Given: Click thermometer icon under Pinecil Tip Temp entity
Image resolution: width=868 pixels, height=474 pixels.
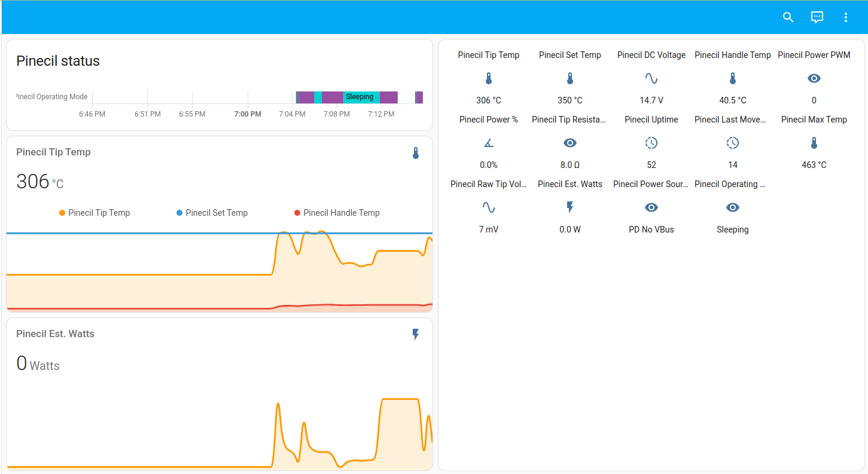Looking at the screenshot, I should [488, 78].
